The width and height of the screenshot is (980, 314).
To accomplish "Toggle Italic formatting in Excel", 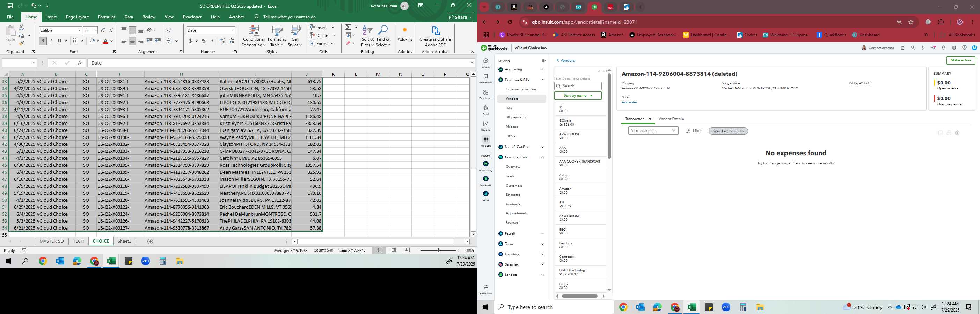I will [x=51, y=41].
